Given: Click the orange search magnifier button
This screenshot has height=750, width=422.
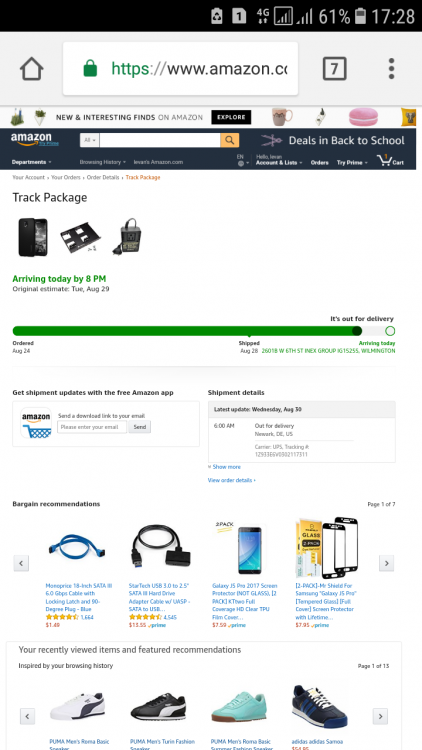Looking at the screenshot, I should (230, 140).
